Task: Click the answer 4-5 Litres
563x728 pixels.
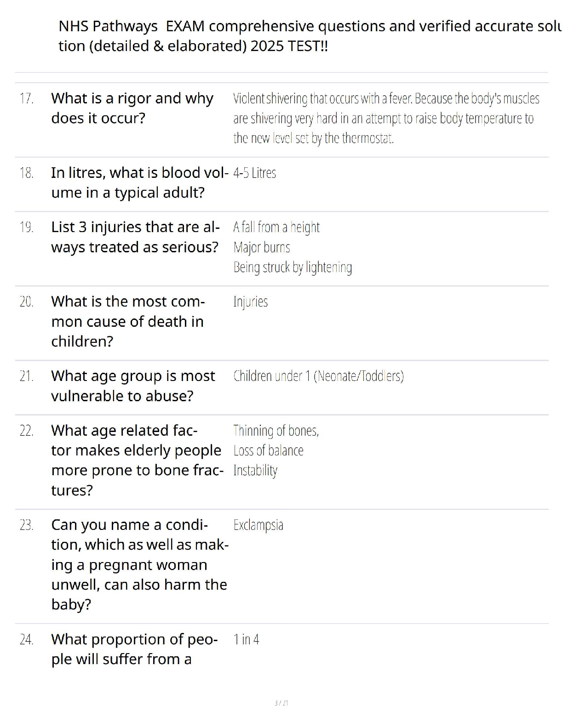Action: (255, 173)
